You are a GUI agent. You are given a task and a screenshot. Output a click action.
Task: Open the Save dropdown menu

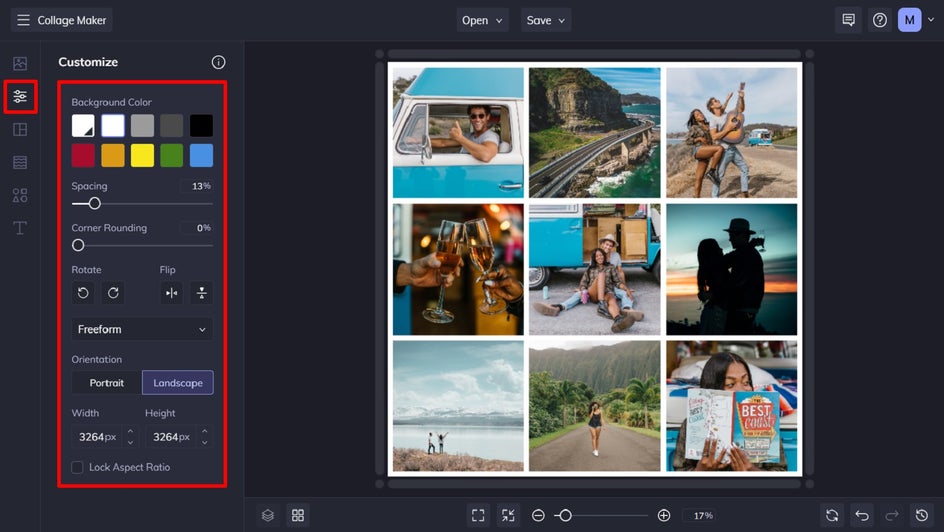tap(546, 20)
